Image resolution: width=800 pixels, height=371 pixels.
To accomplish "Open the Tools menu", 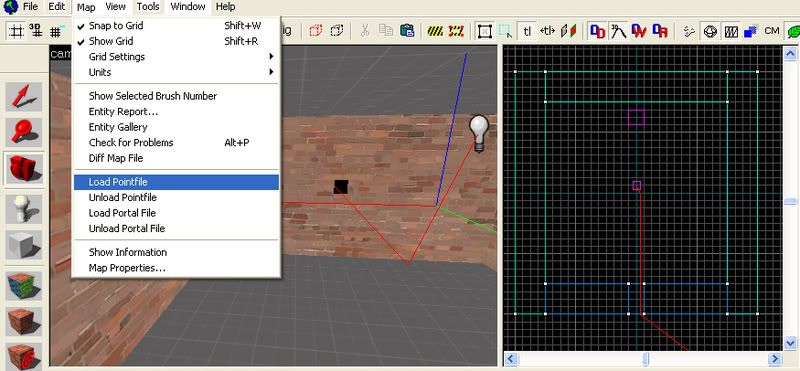I will point(148,7).
